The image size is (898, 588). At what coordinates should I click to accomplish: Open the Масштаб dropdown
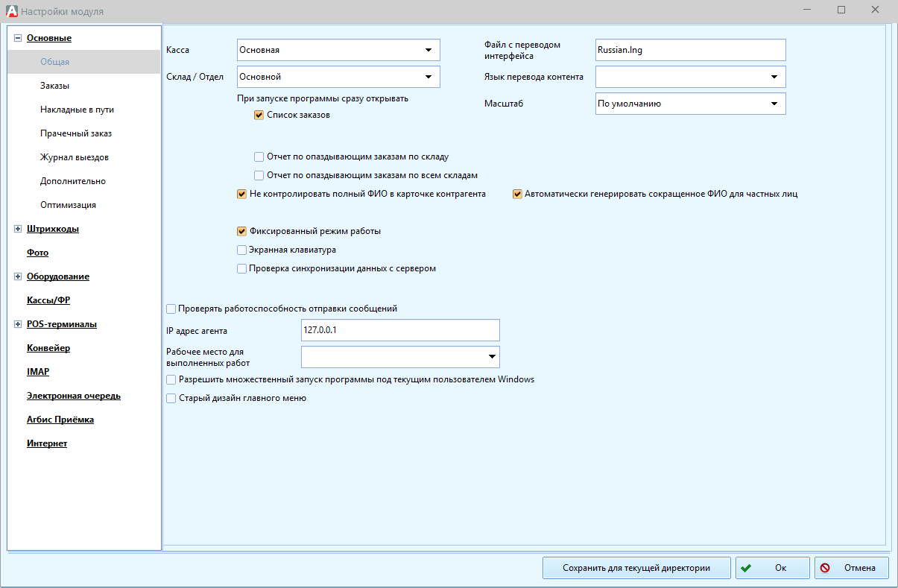tap(774, 104)
